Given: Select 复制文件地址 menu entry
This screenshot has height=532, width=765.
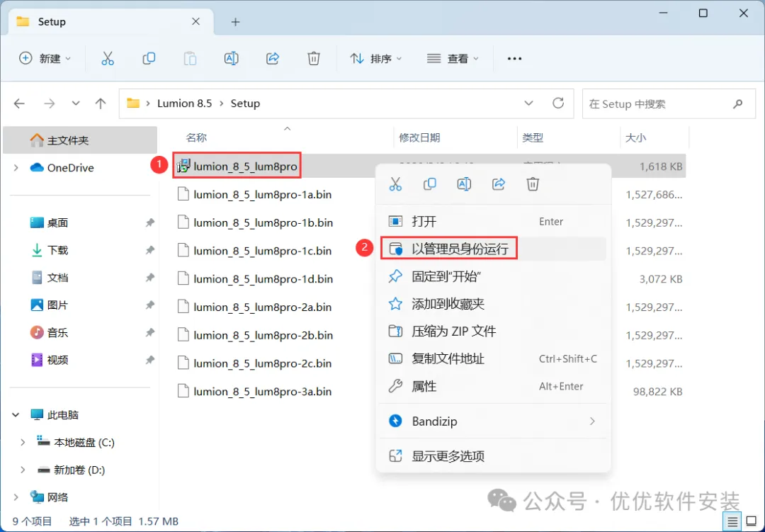Looking at the screenshot, I should (x=493, y=358).
